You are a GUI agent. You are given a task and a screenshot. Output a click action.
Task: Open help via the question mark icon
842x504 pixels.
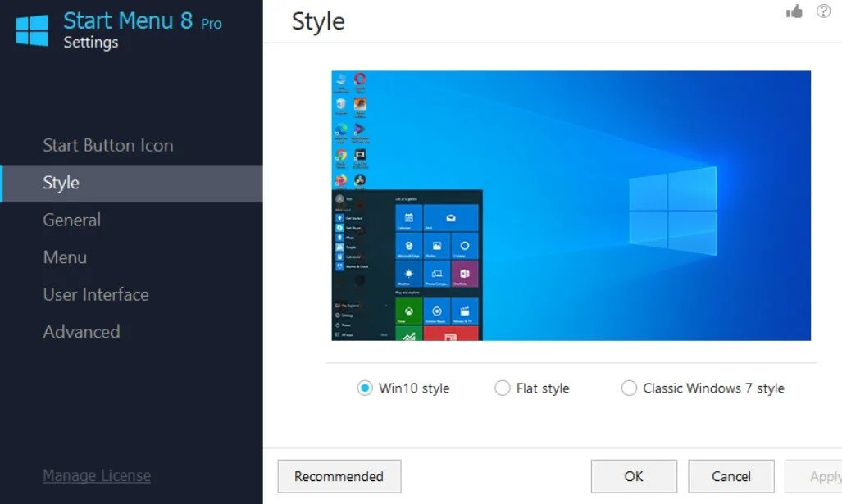coord(823,11)
